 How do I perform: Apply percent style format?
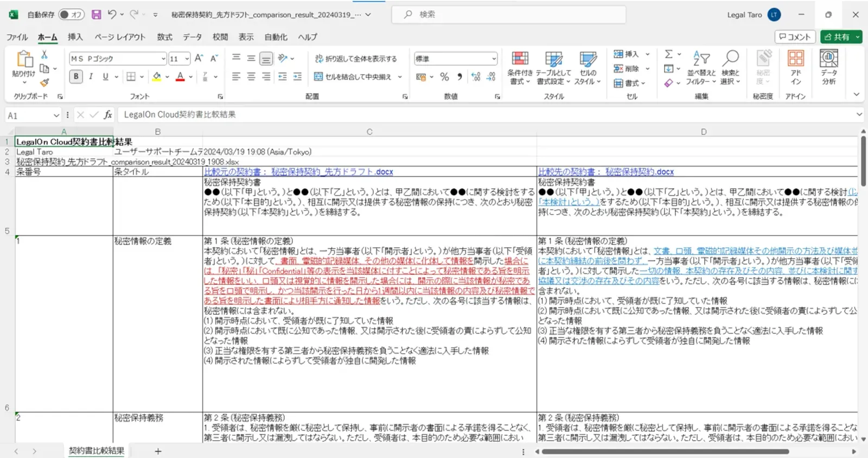tap(444, 77)
